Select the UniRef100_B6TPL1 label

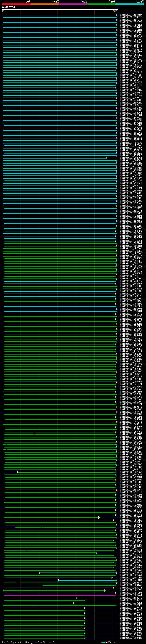click(x=131, y=306)
